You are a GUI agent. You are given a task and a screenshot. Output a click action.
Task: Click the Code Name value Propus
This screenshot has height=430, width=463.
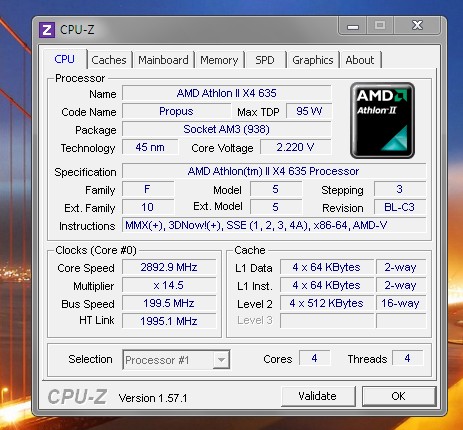coord(176,111)
